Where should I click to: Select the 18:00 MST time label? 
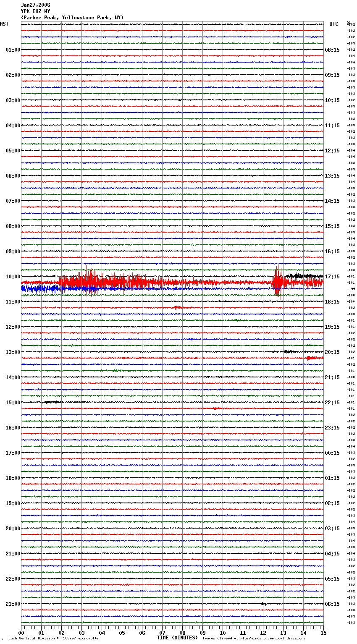tap(13, 478)
